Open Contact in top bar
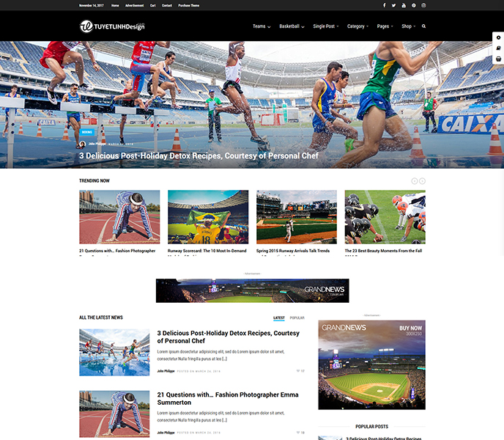 pos(167,5)
